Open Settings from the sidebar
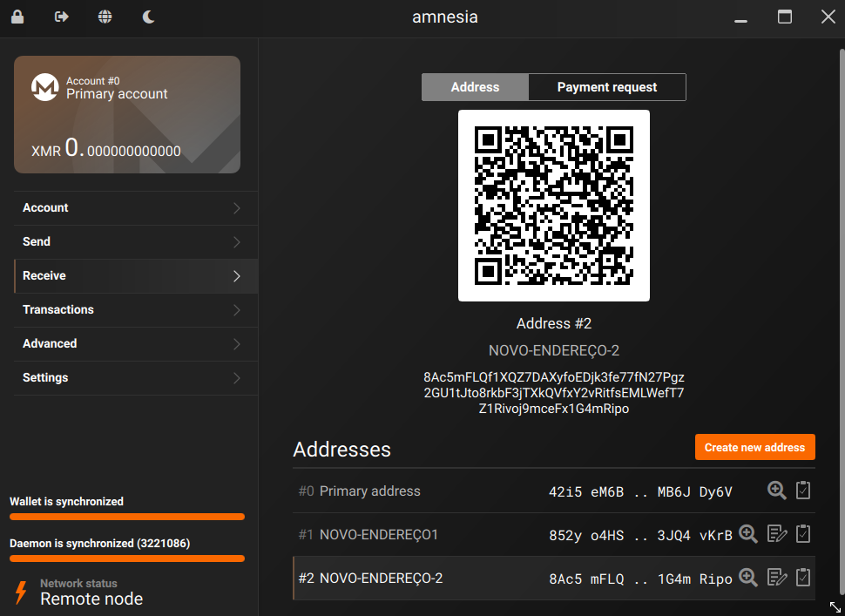 pos(136,378)
